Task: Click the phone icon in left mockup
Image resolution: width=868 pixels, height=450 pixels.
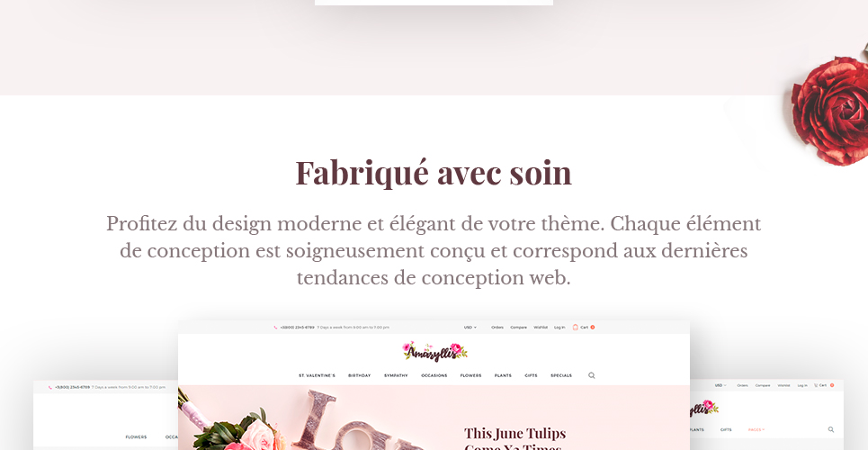Action: pyautogui.click(x=50, y=387)
